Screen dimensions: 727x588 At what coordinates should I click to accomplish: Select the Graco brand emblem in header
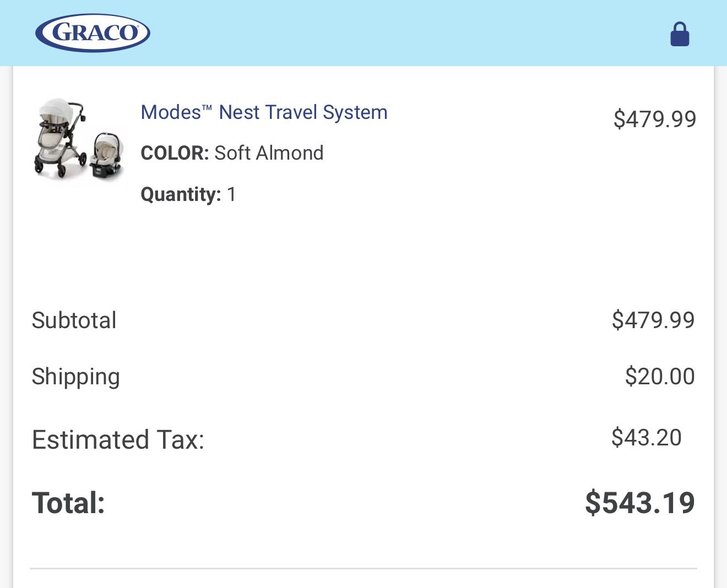coord(91,32)
